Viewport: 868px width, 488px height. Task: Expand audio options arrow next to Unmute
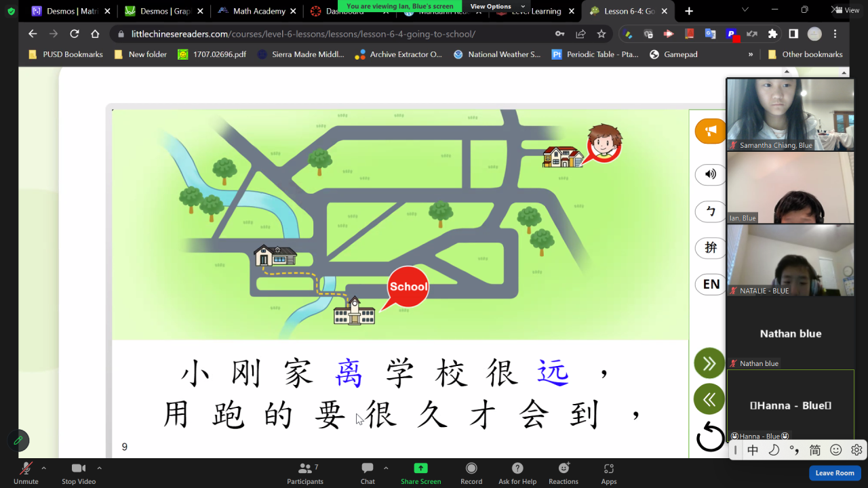(44, 468)
